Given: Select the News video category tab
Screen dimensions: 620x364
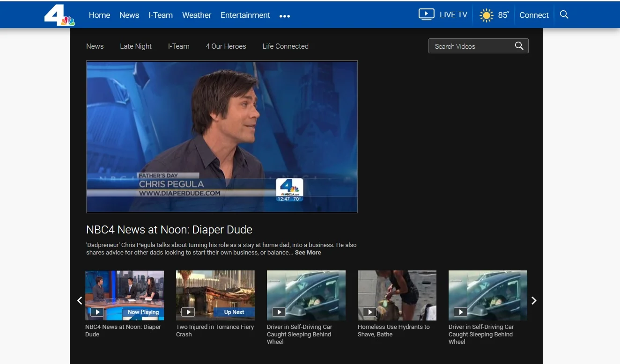Looking at the screenshot, I should click(x=95, y=46).
